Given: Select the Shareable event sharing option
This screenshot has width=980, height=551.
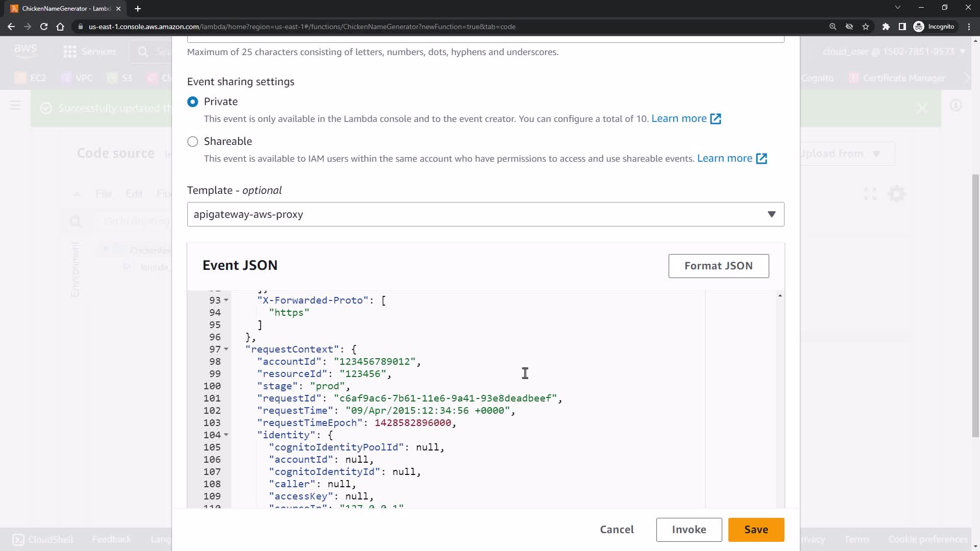Looking at the screenshot, I should pyautogui.click(x=192, y=141).
